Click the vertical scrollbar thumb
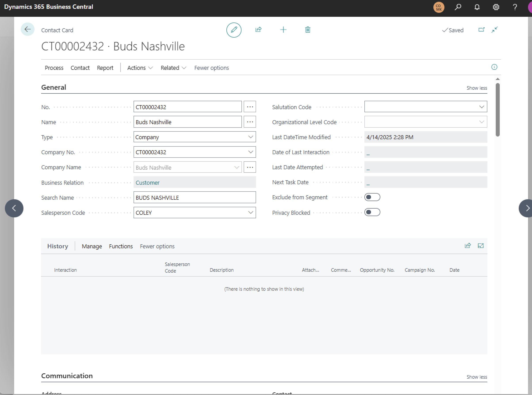Viewport: 532px width, 395px height. coord(498,110)
